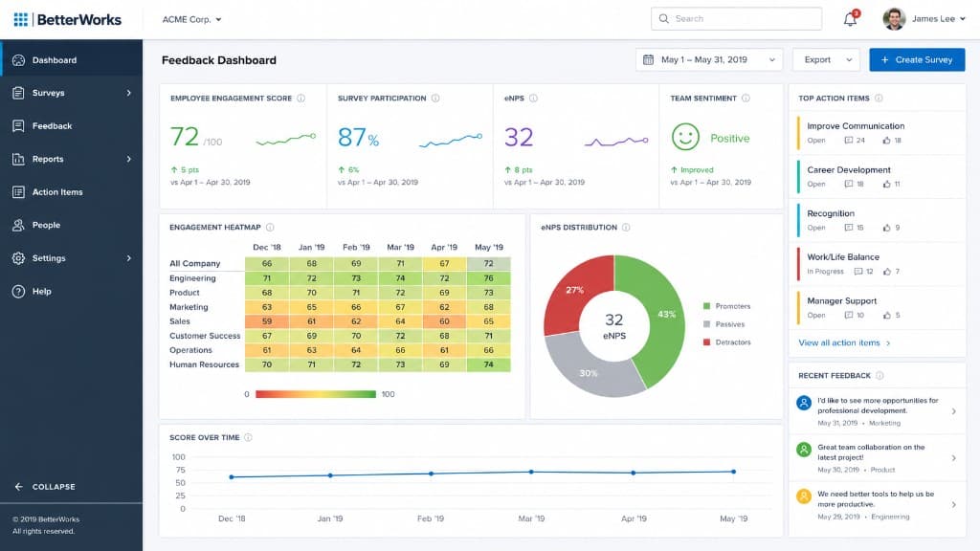Image resolution: width=980 pixels, height=551 pixels.
Task: Click thumbs-up icon on Recognition item
Action: point(886,228)
